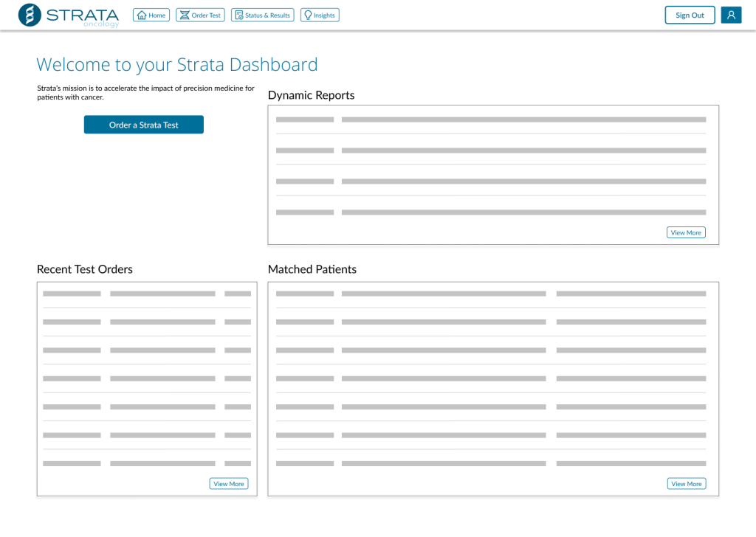
Task: Click the house icon for Home
Action: point(142,15)
